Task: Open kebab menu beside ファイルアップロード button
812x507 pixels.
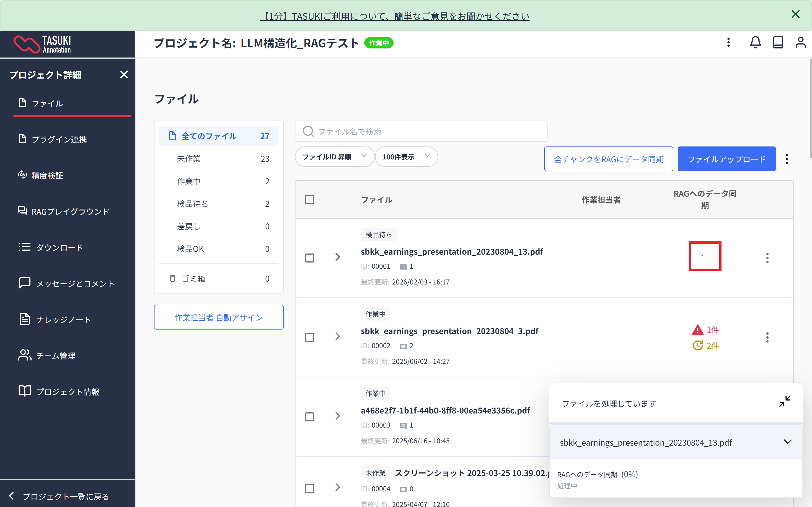Action: pyautogui.click(x=787, y=159)
